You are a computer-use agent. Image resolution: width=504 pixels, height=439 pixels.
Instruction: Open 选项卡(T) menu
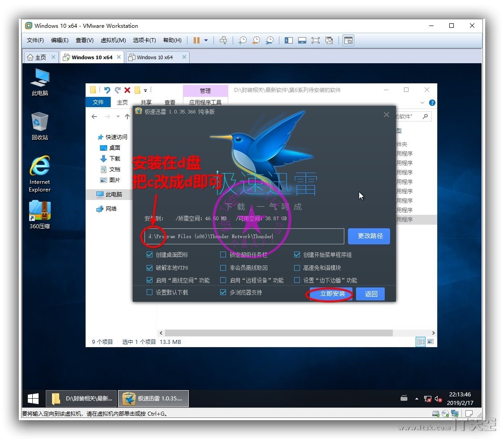[x=144, y=40]
